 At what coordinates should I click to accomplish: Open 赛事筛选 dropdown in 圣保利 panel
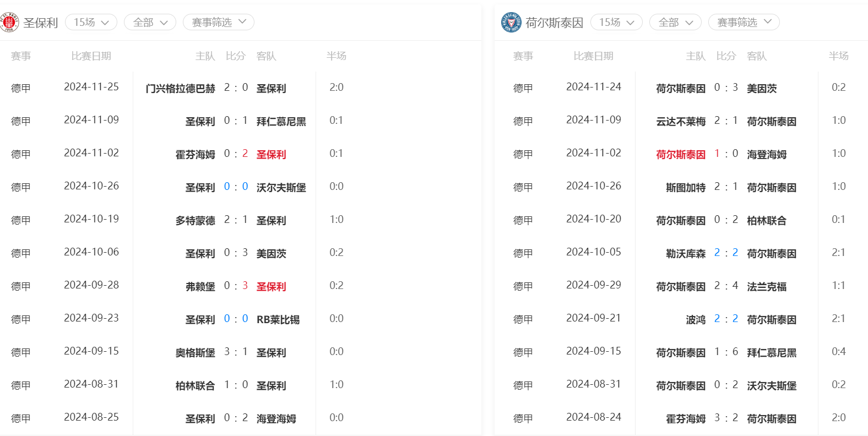click(219, 22)
